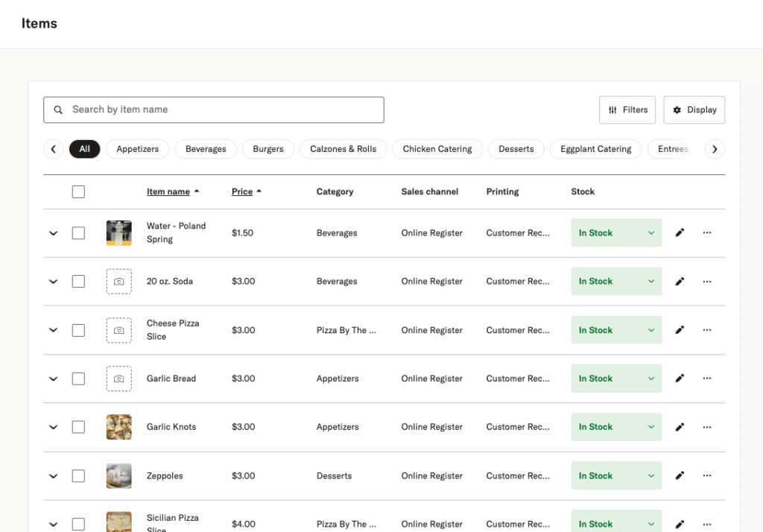Click Desserts category in Zeppoles row

coord(334,475)
